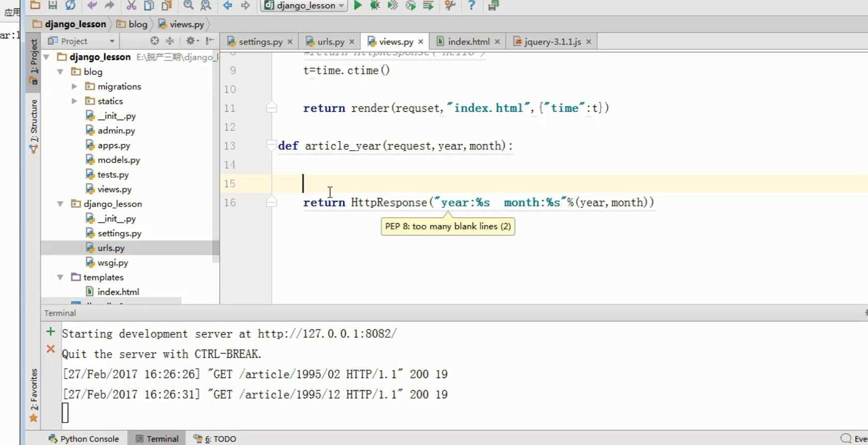The width and height of the screenshot is (868, 445).
Task: Collapse the django_lesson root folder
Action: [x=47, y=57]
